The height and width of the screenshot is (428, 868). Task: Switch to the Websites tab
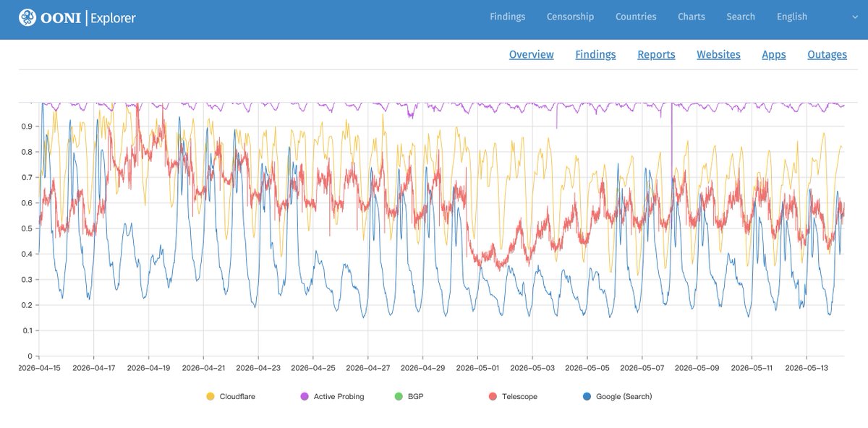[x=718, y=54]
